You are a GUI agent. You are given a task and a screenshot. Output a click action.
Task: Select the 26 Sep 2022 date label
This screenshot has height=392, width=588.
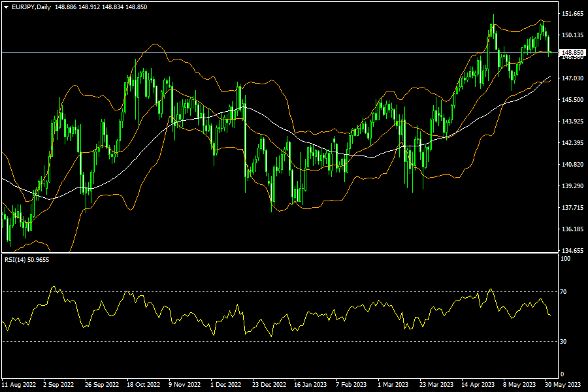point(102,385)
